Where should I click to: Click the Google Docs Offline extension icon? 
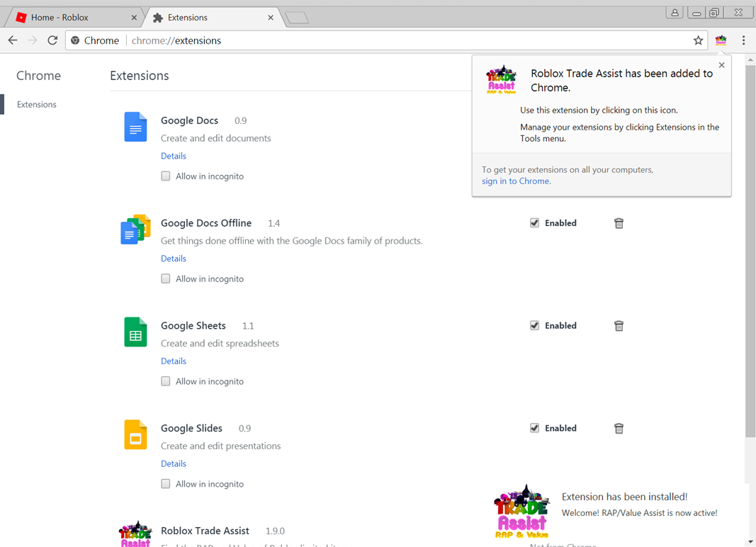tap(135, 229)
